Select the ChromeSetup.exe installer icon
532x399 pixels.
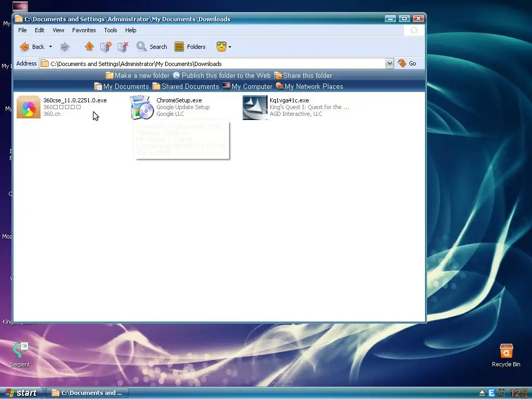click(142, 107)
